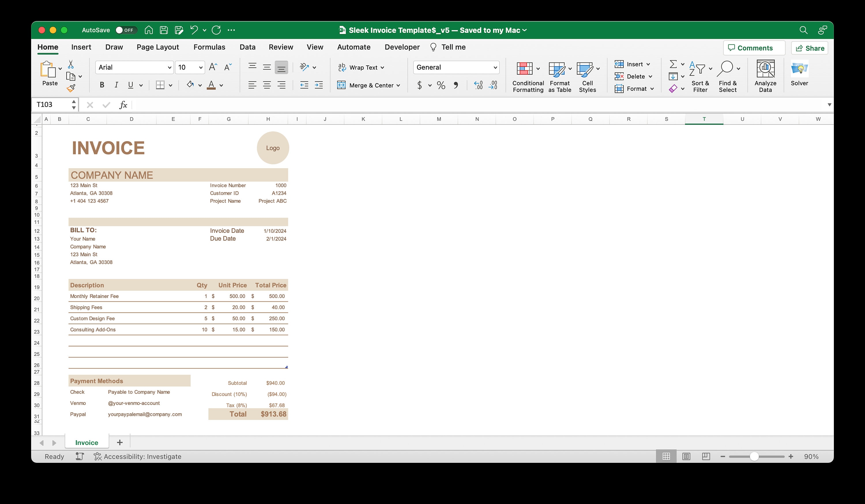Switch to Page Break Preview in status bar

click(706, 456)
